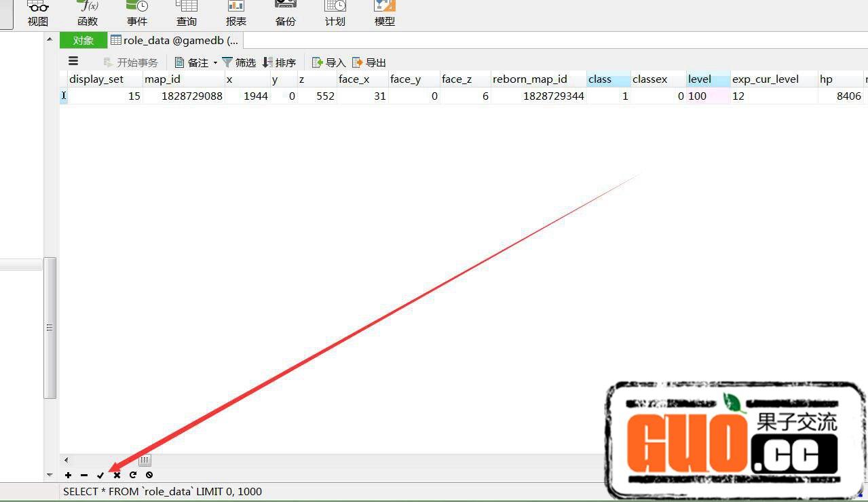
Task: Click the 排序 sort button
Action: click(x=279, y=62)
